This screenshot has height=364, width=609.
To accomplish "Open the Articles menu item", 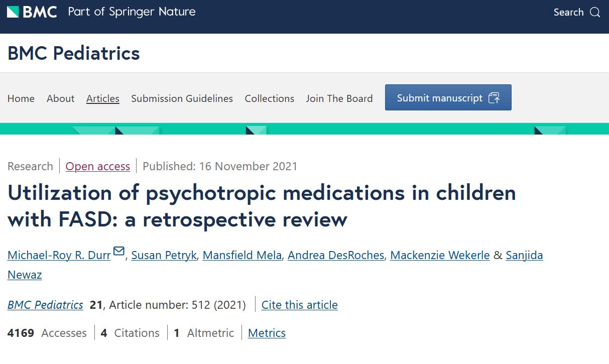I will [x=103, y=98].
